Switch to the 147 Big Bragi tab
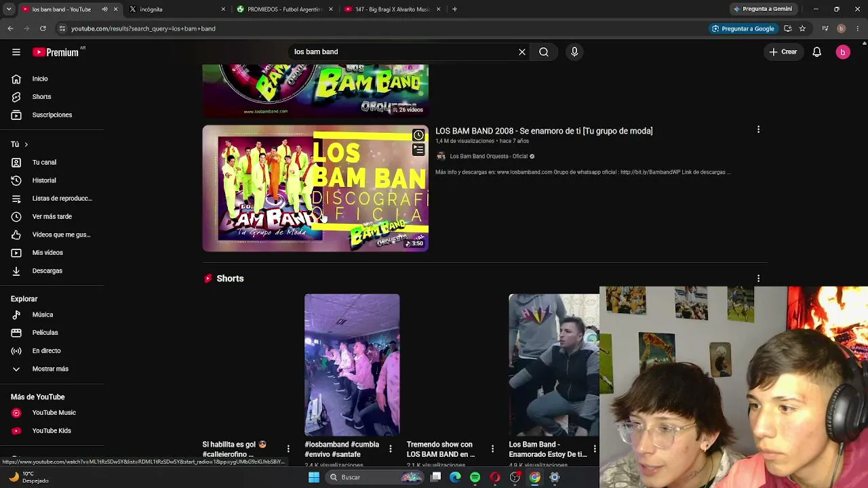The width and height of the screenshot is (868, 488). pos(392,9)
